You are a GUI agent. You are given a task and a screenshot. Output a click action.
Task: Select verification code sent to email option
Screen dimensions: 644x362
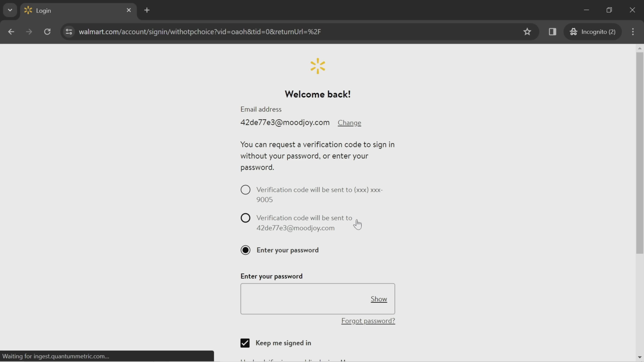[x=246, y=218]
